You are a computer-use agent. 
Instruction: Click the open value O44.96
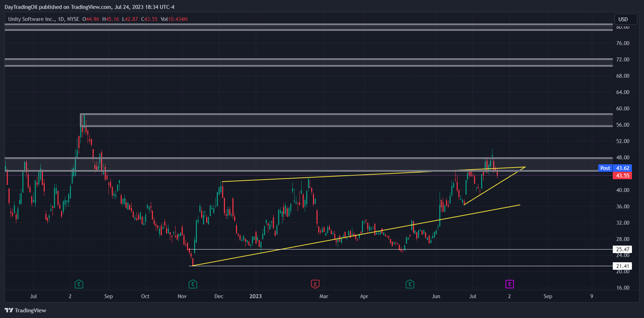point(91,19)
